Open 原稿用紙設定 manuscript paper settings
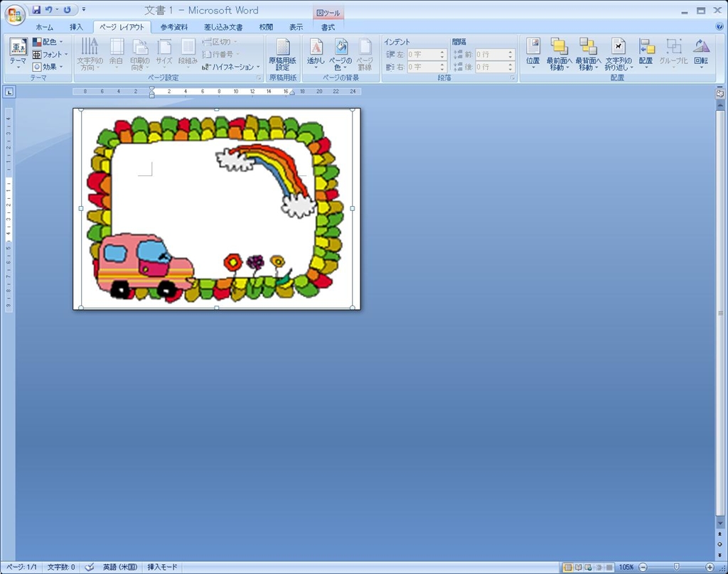Viewport: 728px width, 574px height. click(282, 53)
